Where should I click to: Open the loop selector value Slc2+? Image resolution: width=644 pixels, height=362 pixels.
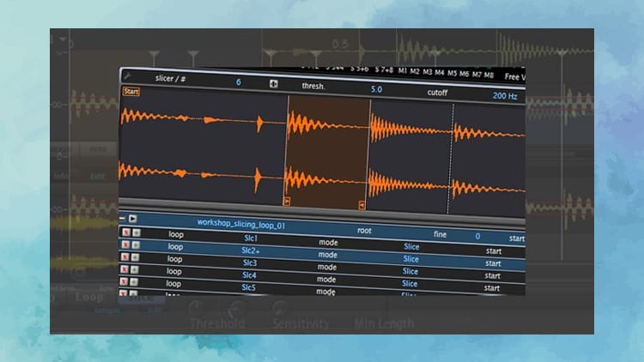tap(251, 250)
